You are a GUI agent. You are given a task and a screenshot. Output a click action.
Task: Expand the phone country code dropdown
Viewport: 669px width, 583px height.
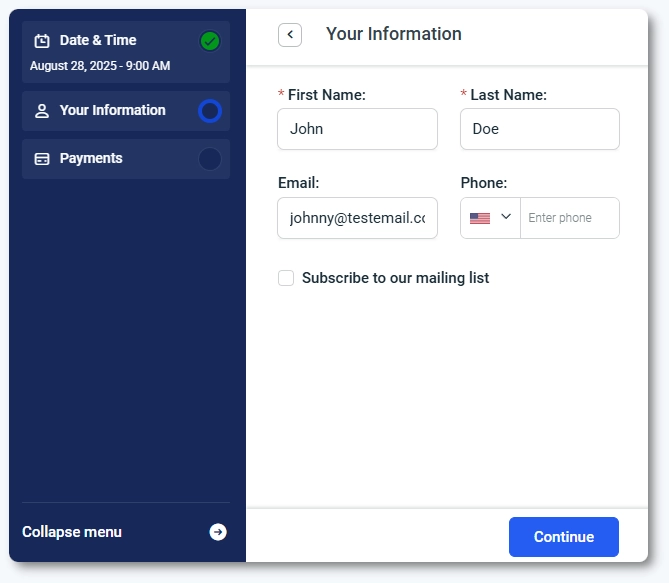pyautogui.click(x=506, y=217)
